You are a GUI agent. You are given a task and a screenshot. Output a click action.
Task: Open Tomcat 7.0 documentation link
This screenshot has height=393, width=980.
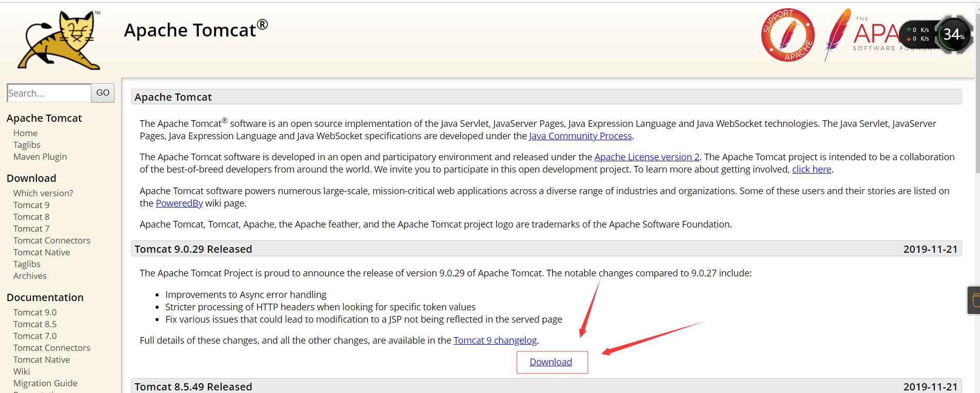[35, 336]
